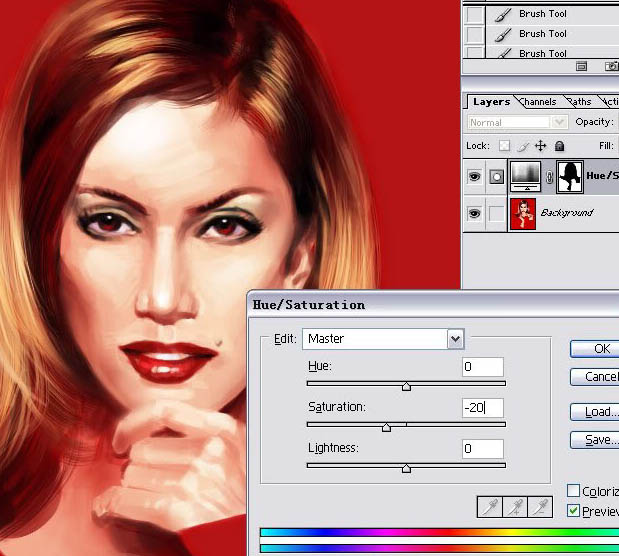Switch to the Layers tab
The height and width of the screenshot is (556, 619).
tap(491, 102)
